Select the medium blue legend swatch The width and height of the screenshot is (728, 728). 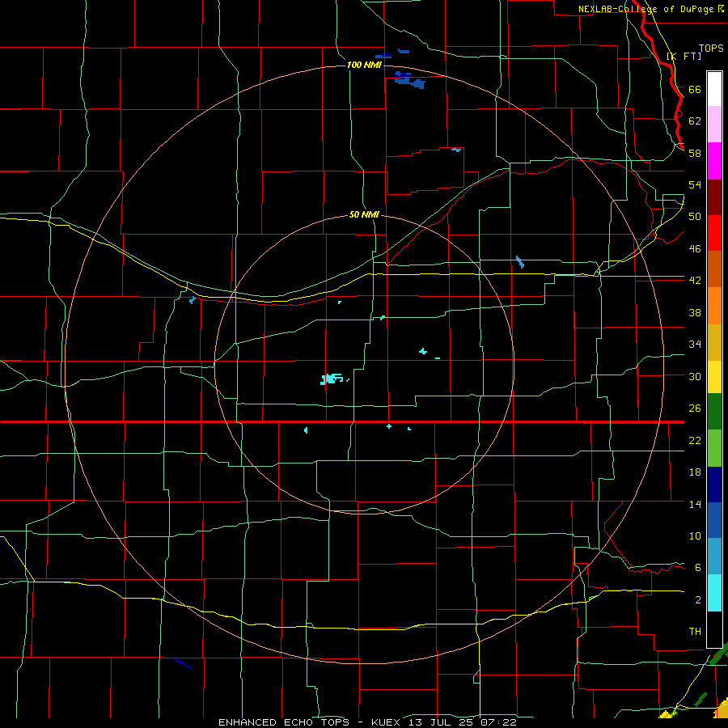pos(714,520)
